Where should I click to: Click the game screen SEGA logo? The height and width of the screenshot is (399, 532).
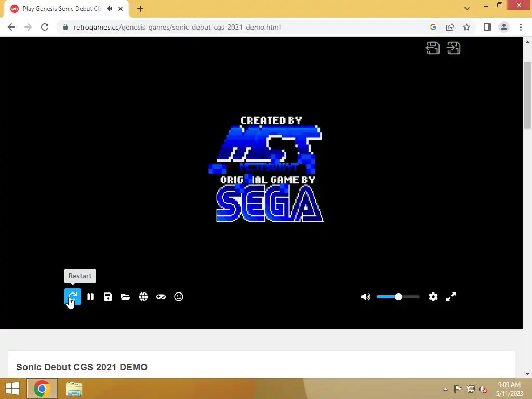pyautogui.click(x=270, y=205)
